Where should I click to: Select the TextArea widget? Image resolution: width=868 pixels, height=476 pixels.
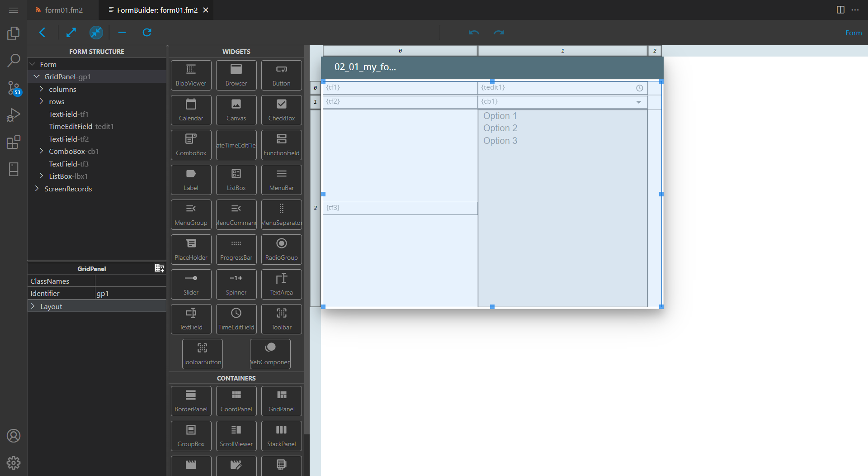[281, 284]
